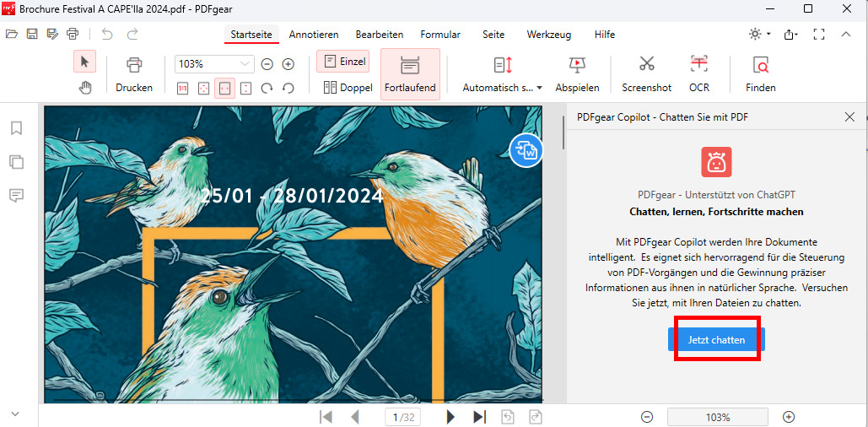
Task: Click the go back view icon
Action: [506, 417]
